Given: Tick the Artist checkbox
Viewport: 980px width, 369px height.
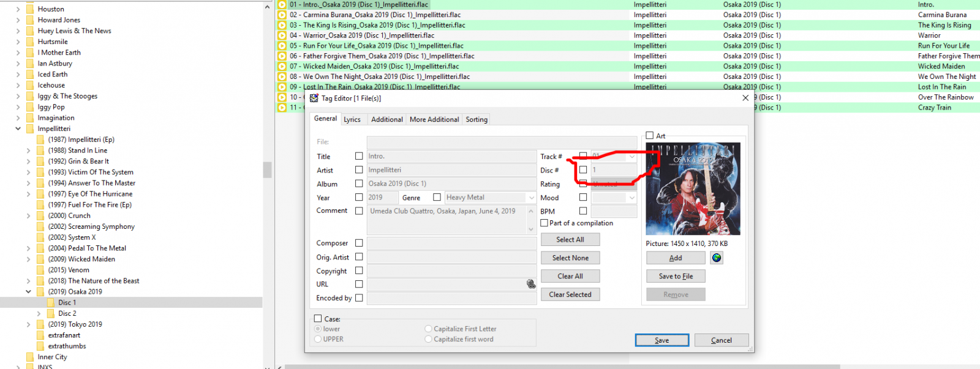Looking at the screenshot, I should tap(359, 170).
